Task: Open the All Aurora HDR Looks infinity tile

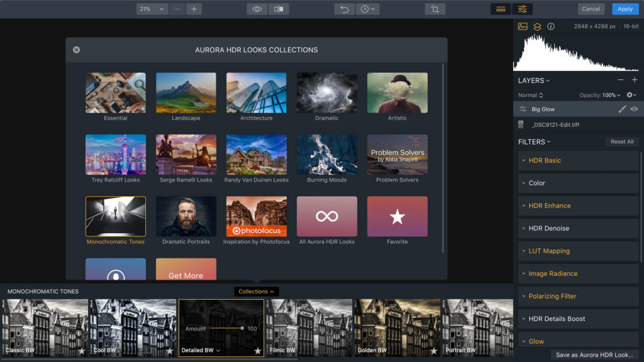Action: (x=327, y=216)
